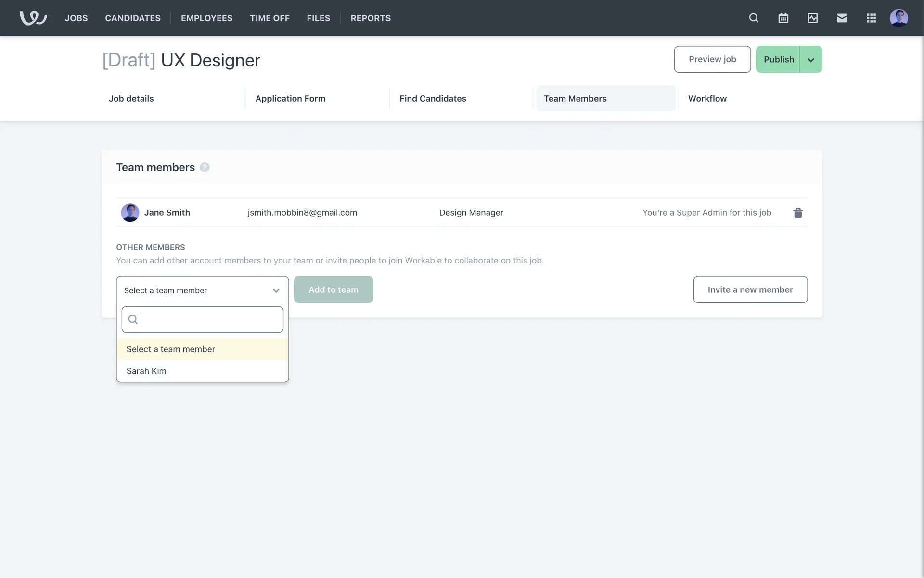
Task: Expand the Publish button arrow dropdown
Action: (811, 60)
